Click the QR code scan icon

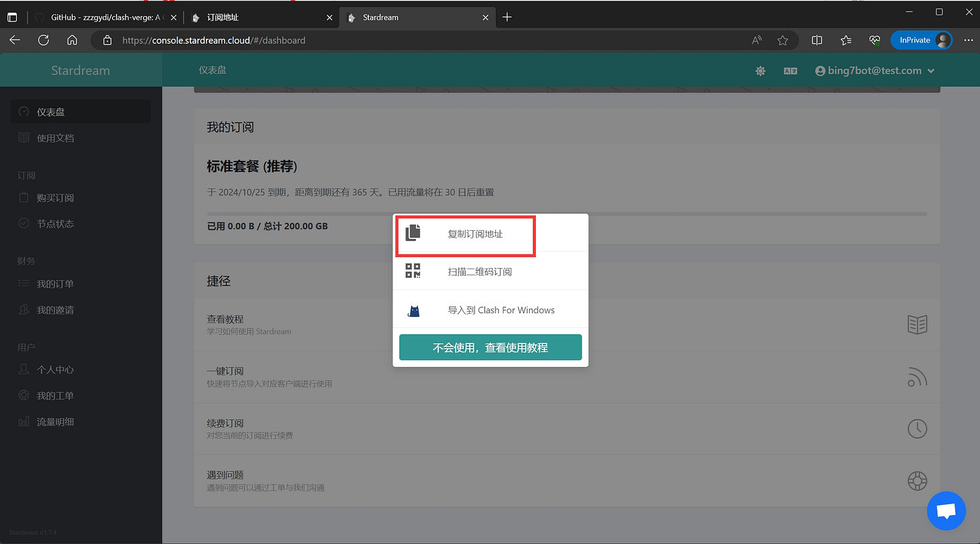point(413,271)
